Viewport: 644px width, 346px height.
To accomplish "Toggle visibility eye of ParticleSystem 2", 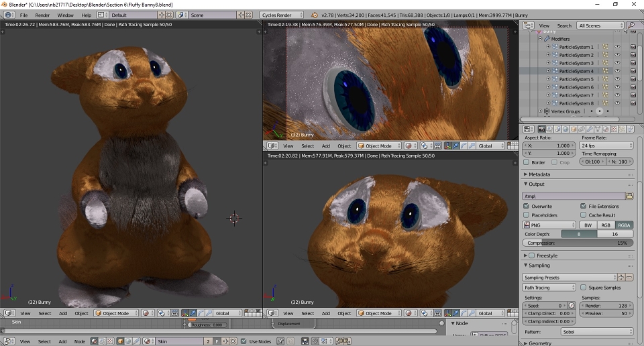I will click(x=617, y=55).
